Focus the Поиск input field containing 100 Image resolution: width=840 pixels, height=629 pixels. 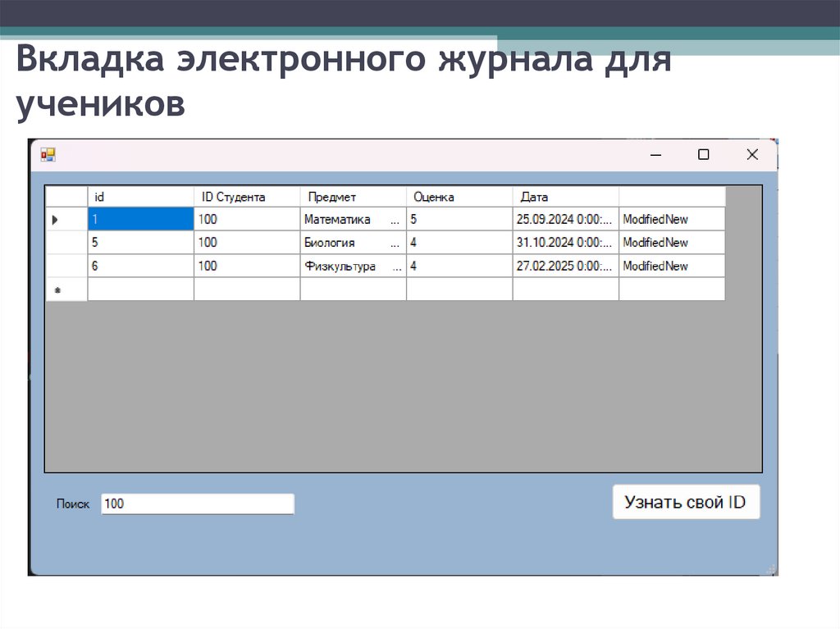coord(198,504)
